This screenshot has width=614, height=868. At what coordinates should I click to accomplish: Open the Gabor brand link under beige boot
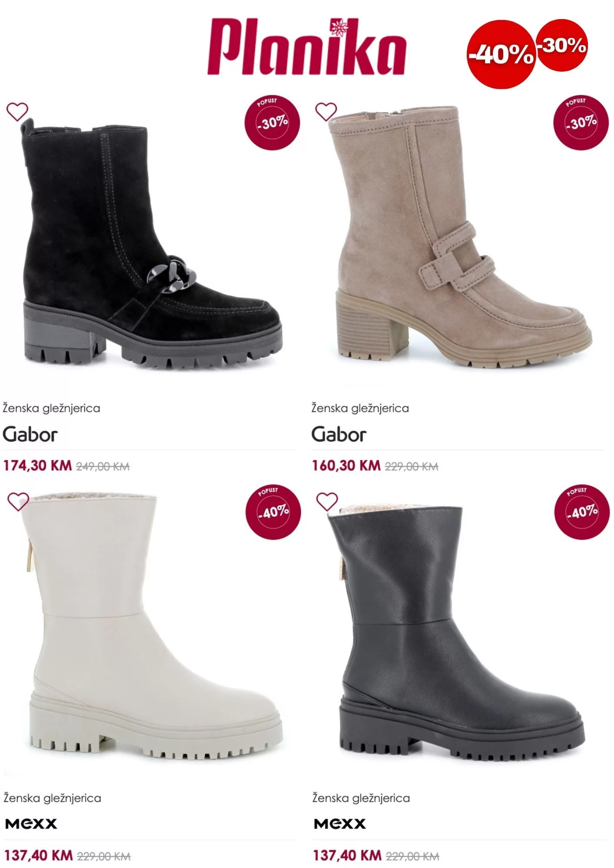(x=339, y=434)
